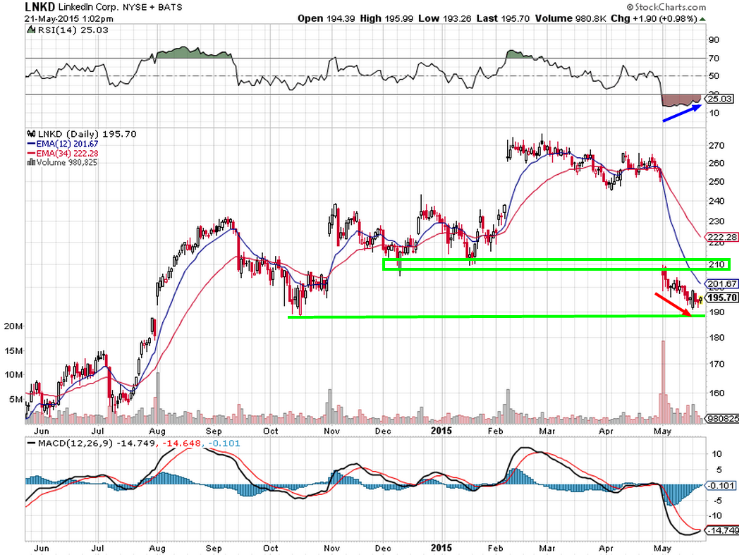Image resolution: width=756 pixels, height=557 pixels.
Task: Click the Aug label under the price chart
Action: click(157, 431)
